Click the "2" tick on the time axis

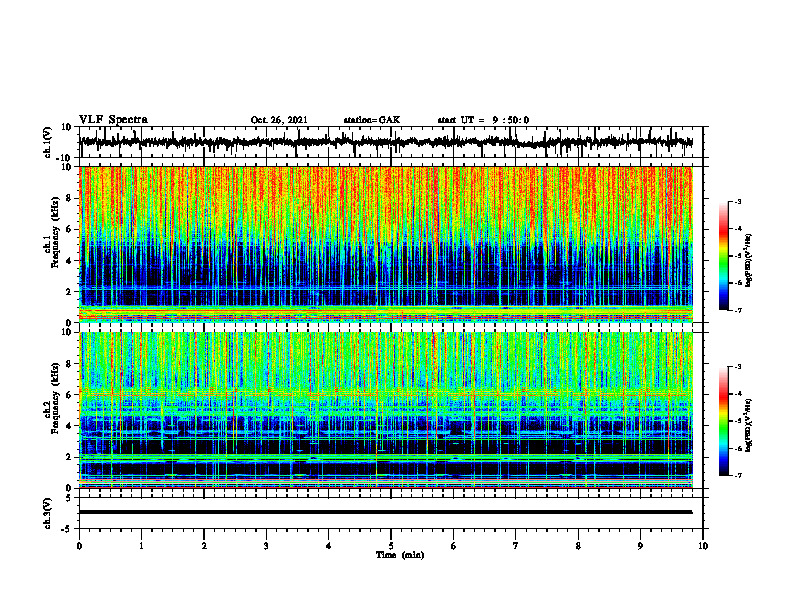204,546
